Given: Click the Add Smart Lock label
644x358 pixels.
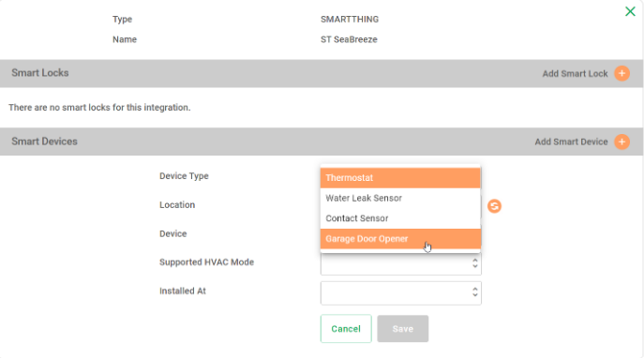Looking at the screenshot, I should click(x=575, y=74).
